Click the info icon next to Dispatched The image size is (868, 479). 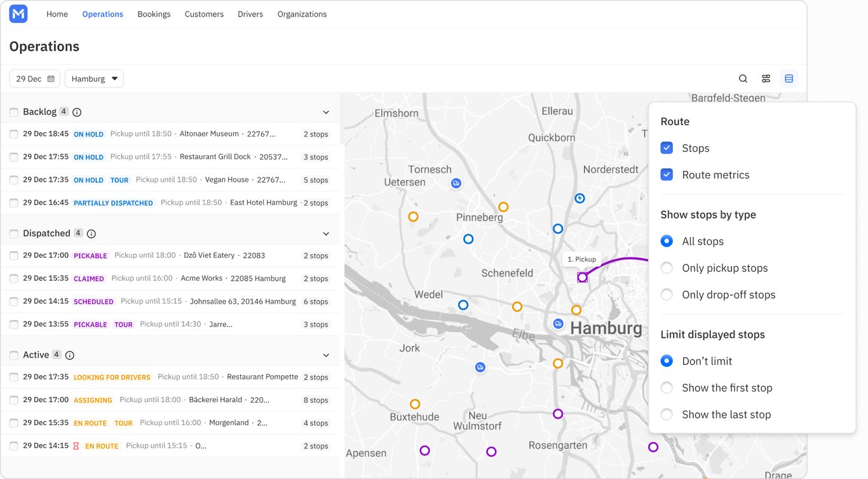pyautogui.click(x=91, y=234)
